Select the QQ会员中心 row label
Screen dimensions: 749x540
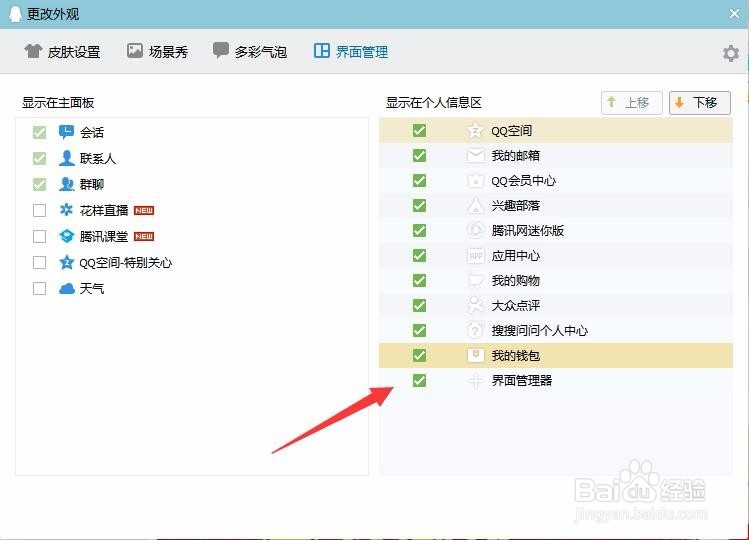524,181
